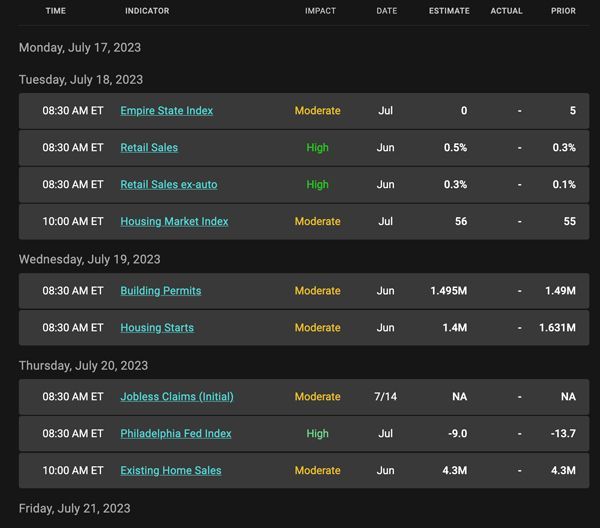The image size is (600, 528).
Task: Click the Housing Starts estimate 1.4M
Action: tap(455, 328)
